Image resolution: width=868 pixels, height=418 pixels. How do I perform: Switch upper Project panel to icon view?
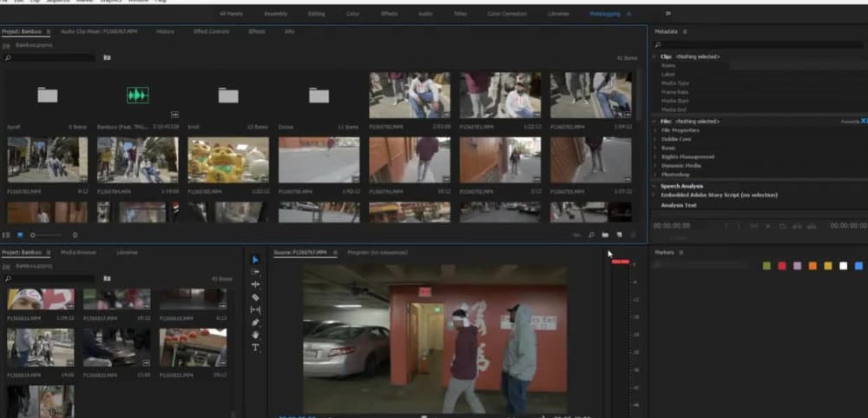pyautogui.click(x=20, y=235)
